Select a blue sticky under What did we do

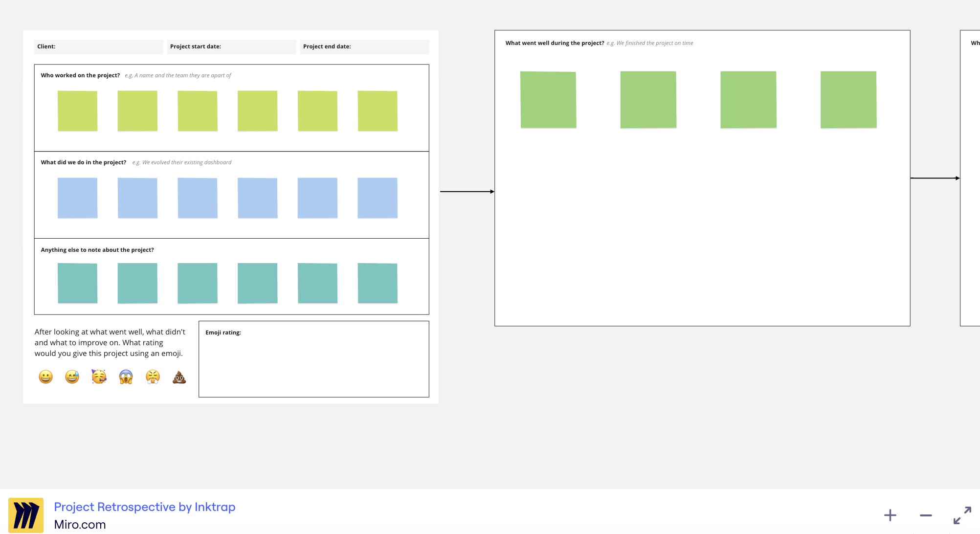pyautogui.click(x=77, y=198)
